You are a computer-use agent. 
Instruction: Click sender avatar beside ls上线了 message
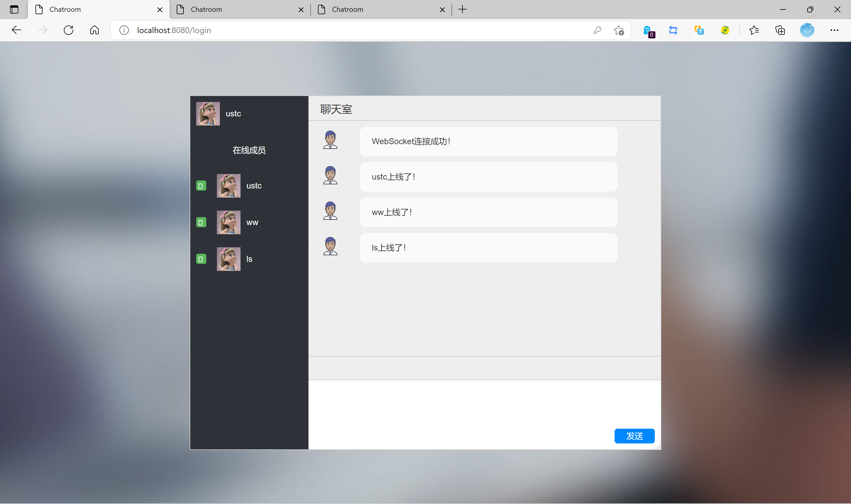(330, 246)
